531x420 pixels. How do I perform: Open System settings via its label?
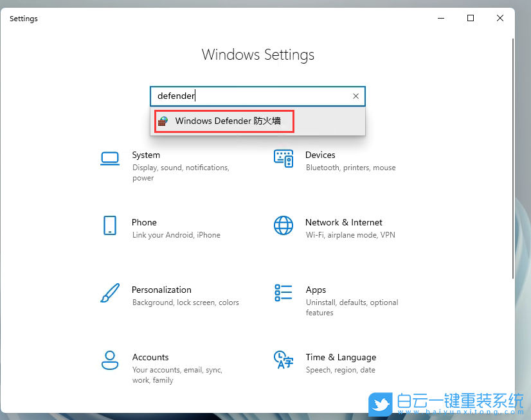[x=146, y=155]
